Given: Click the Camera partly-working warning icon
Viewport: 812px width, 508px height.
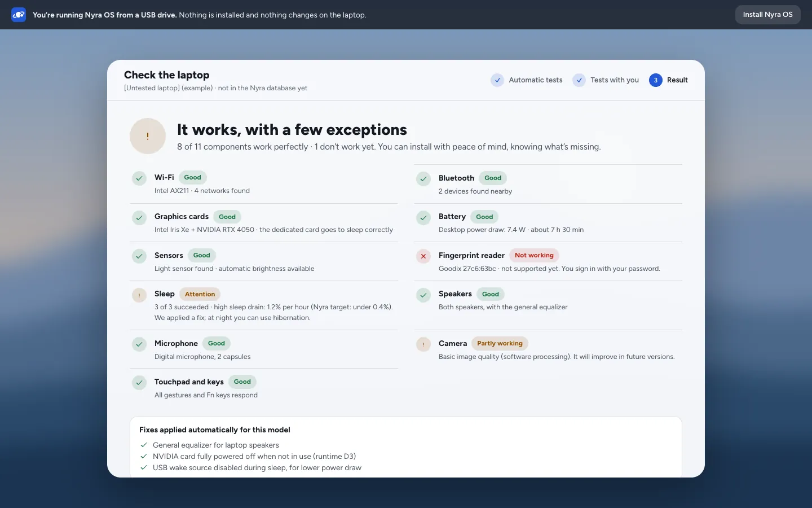Looking at the screenshot, I should coord(423,344).
